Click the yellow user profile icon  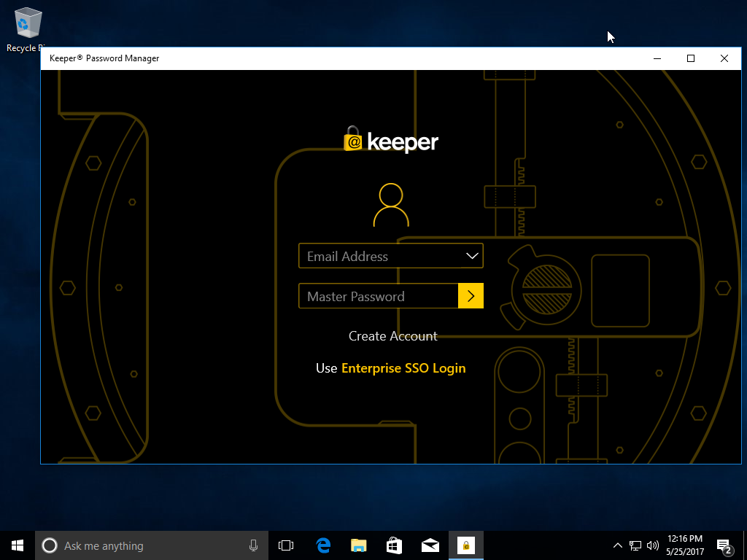pos(391,205)
